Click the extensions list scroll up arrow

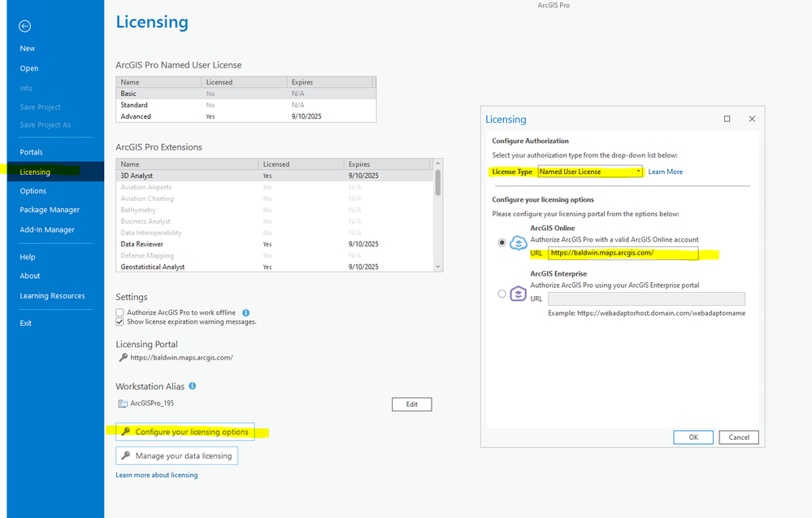(x=438, y=163)
